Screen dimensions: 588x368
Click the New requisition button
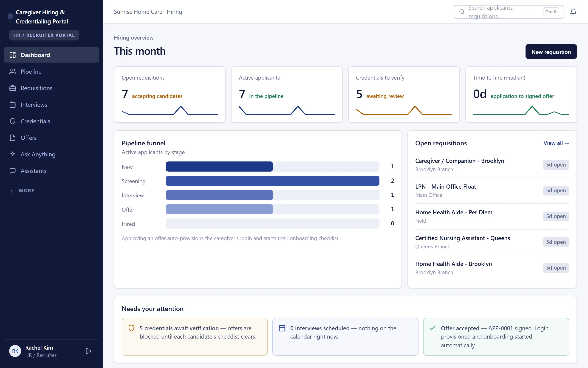point(551,52)
